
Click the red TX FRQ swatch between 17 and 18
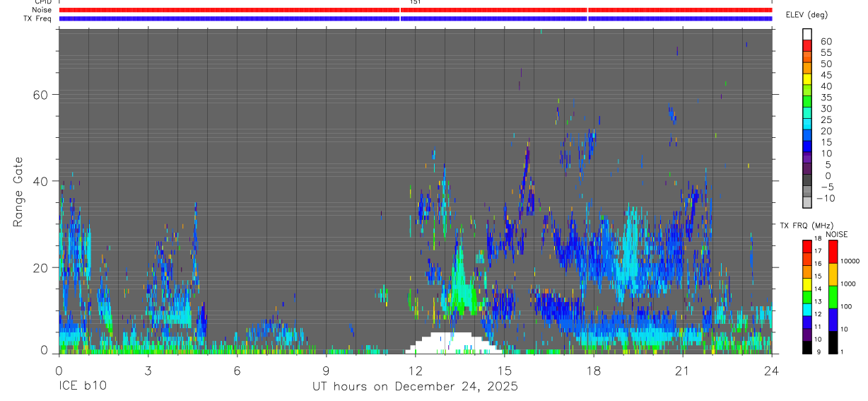coord(807,245)
